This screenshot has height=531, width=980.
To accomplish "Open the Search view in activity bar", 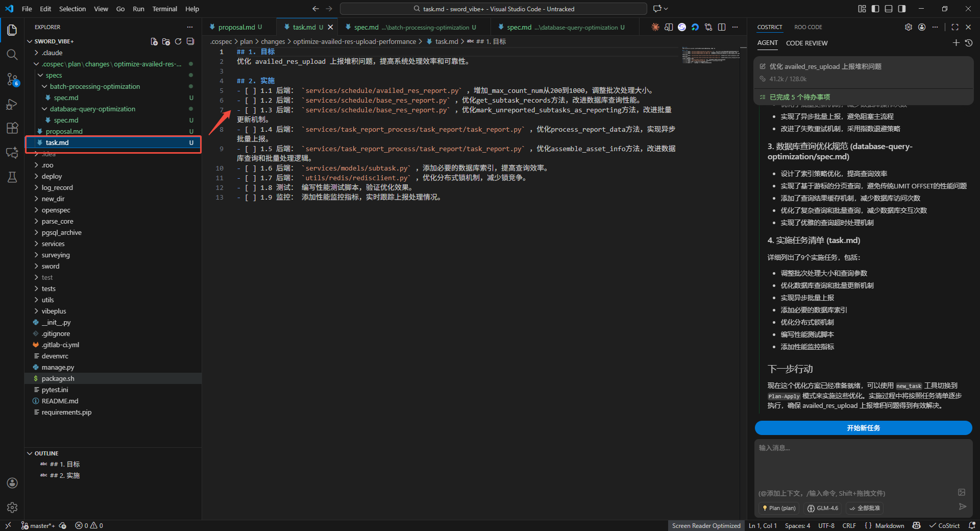I will [12, 55].
